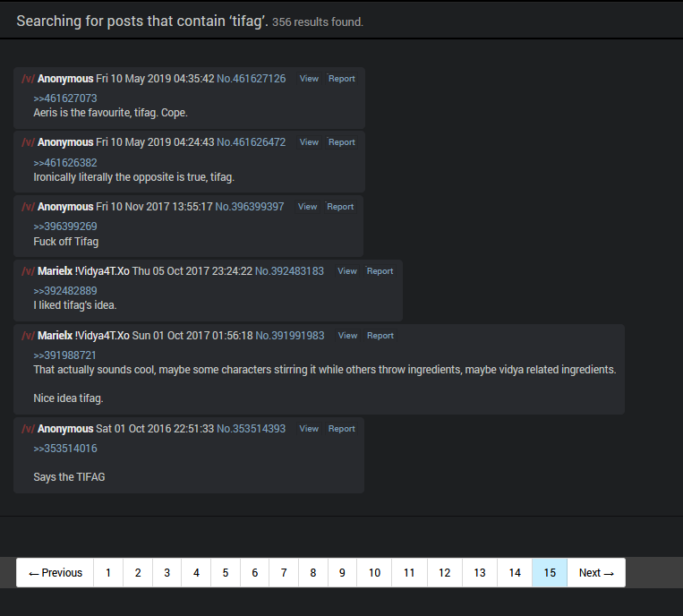Open post number link No.461627126
The height and width of the screenshot is (616, 683).
[252, 79]
